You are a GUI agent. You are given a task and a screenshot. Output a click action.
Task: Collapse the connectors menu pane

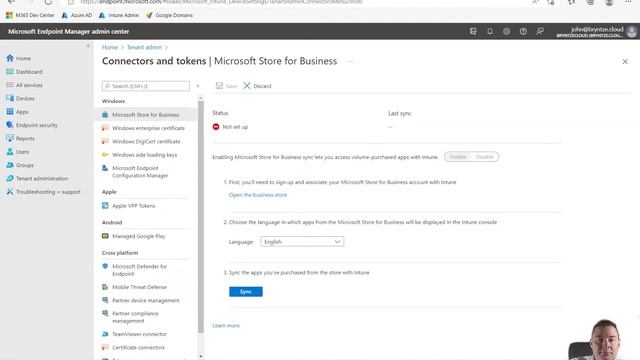click(x=198, y=86)
